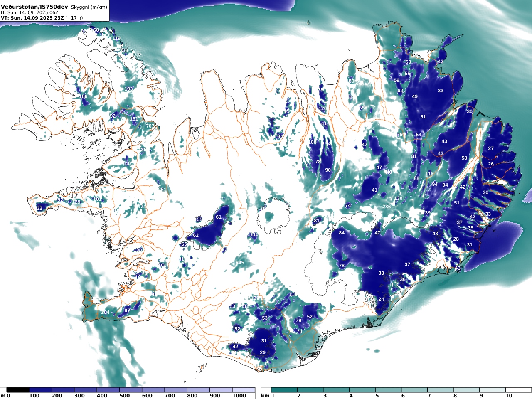
Task: Click the visibility value '26' on east coast
Action: pos(491,164)
